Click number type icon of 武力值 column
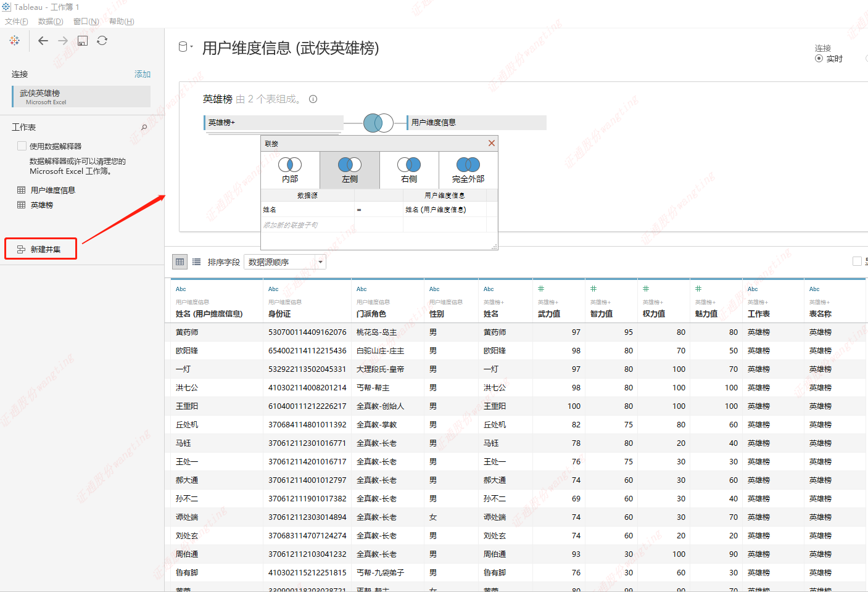The height and width of the screenshot is (592, 868). tap(541, 289)
